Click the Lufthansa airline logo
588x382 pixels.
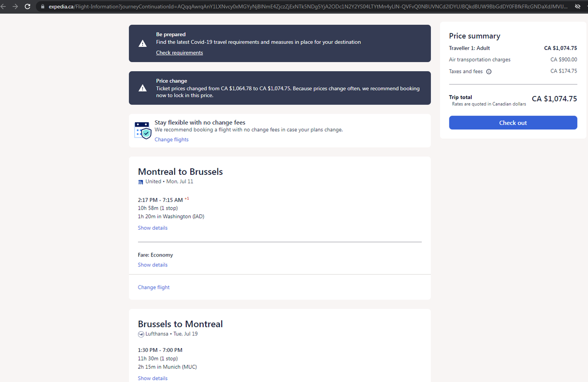pos(141,334)
